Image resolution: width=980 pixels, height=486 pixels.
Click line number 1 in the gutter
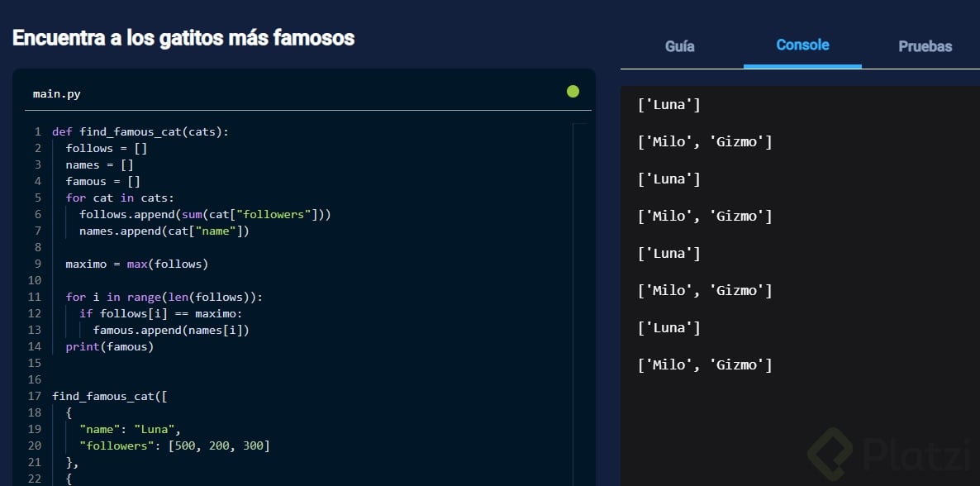coord(37,131)
